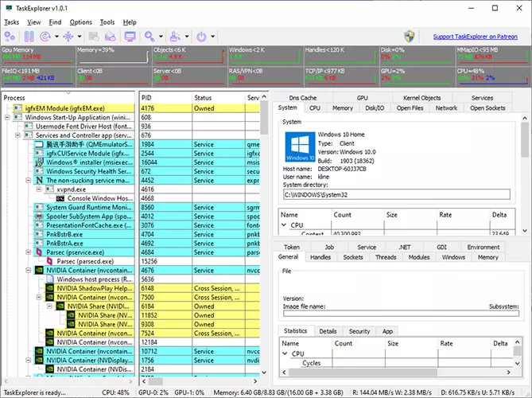Click the TaskExplorer app icon in title bar
532x398 pixels.
10,8
